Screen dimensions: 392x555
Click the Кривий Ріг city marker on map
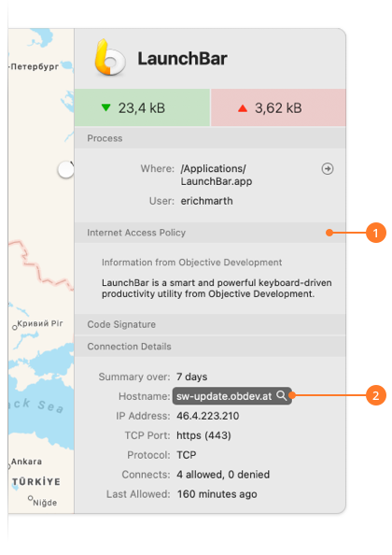coord(15,328)
